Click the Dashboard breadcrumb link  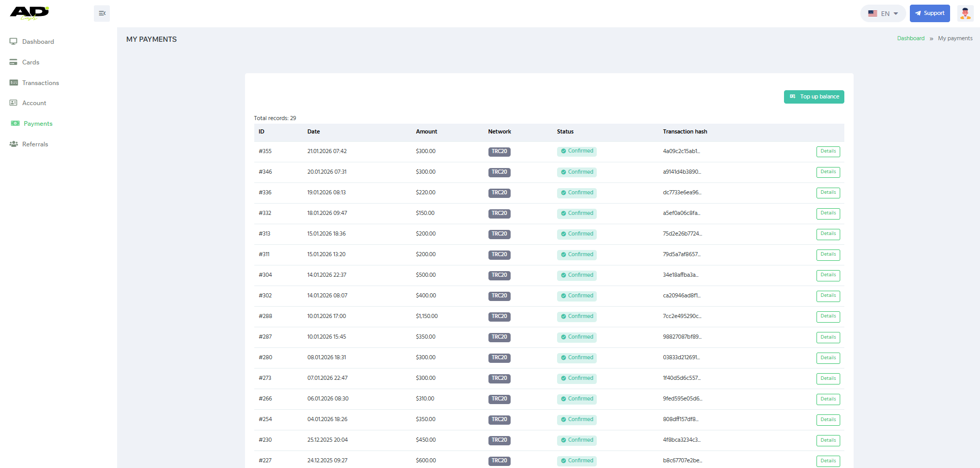point(910,39)
